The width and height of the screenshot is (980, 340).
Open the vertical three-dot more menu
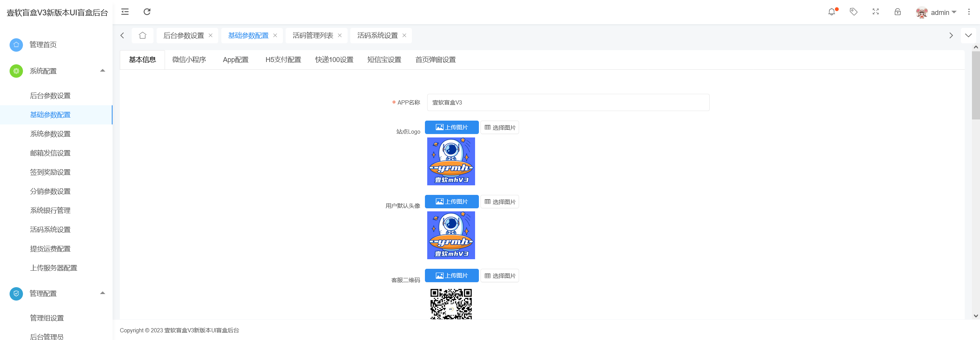[969, 12]
